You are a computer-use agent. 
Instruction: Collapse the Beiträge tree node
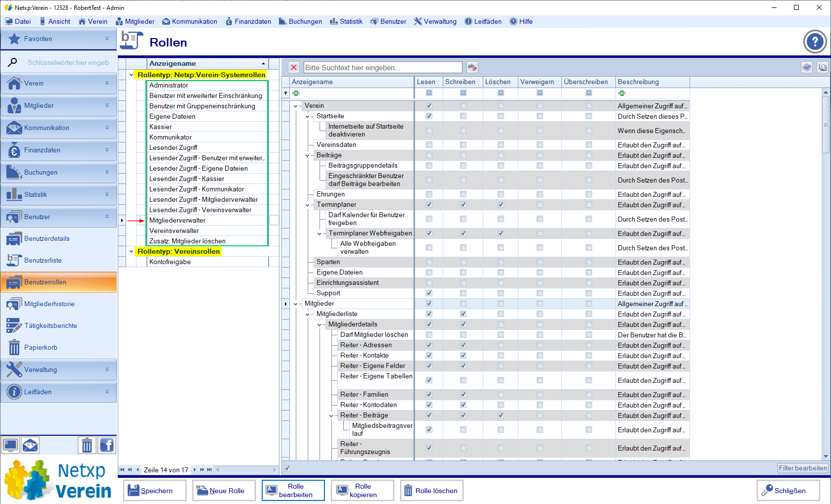pyautogui.click(x=308, y=155)
